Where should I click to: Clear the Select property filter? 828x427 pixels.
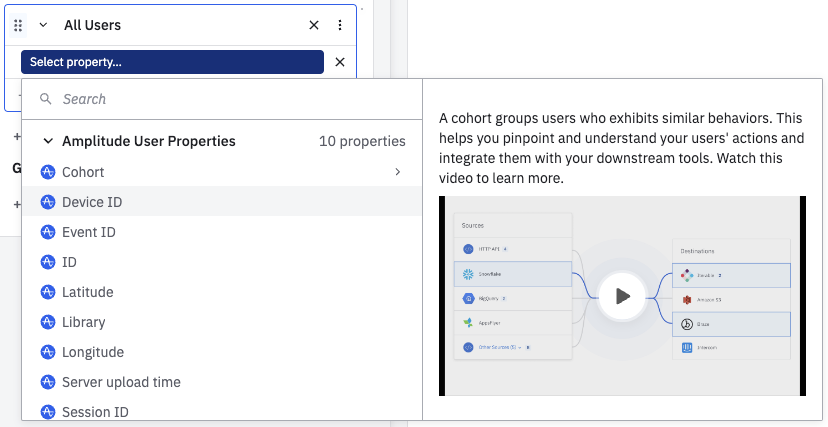(340, 62)
